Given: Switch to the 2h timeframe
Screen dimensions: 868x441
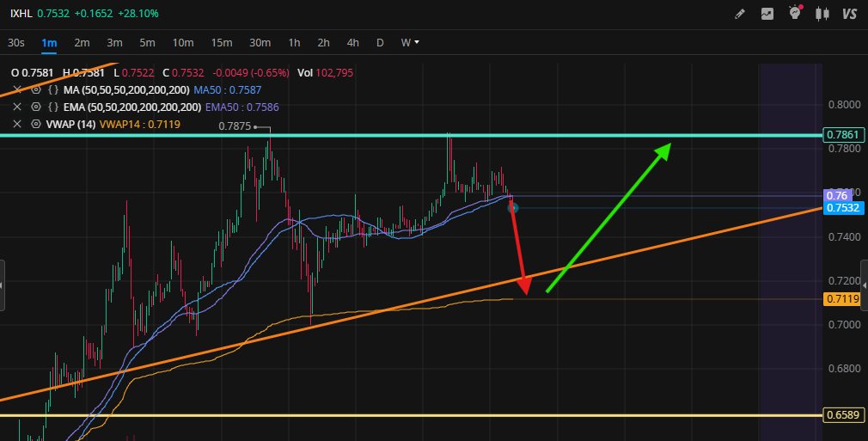Looking at the screenshot, I should (x=323, y=43).
